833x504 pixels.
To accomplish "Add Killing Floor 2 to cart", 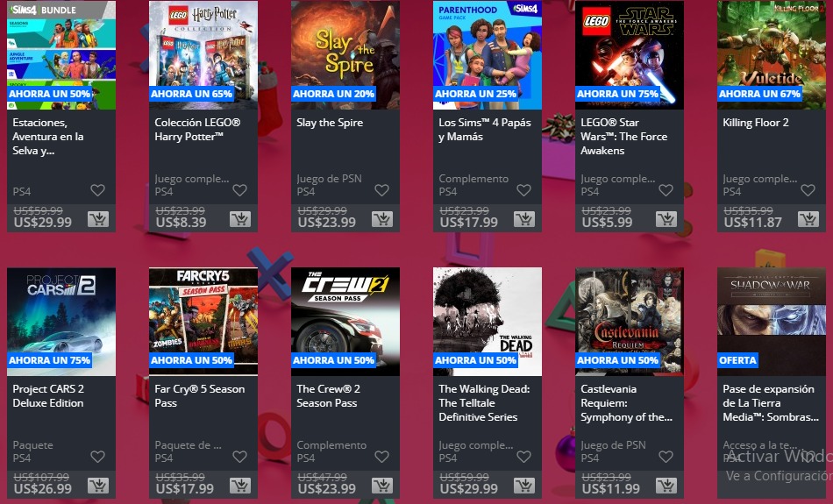I will pos(808,219).
